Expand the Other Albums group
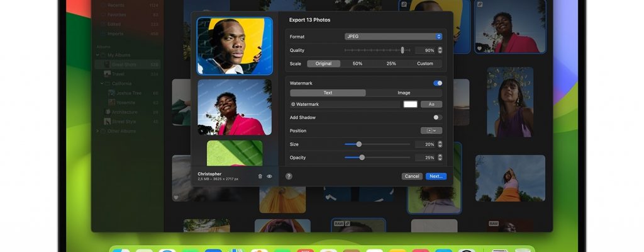This screenshot has height=252, width=644. 97,131
